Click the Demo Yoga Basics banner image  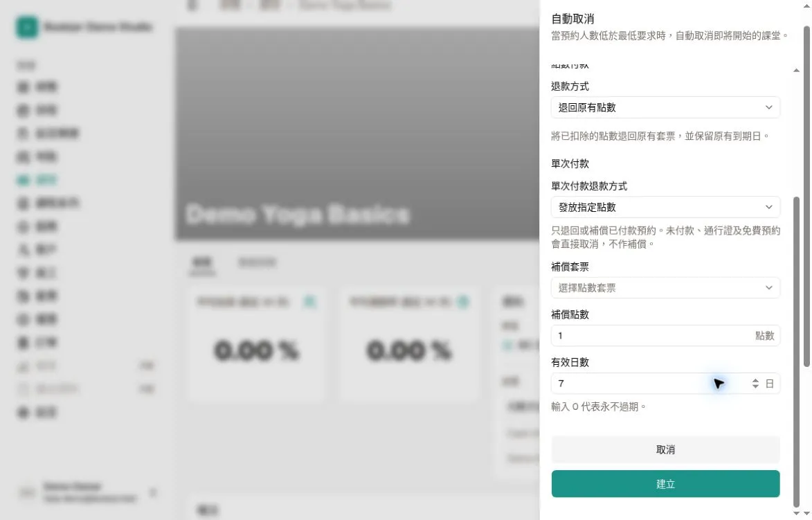pyautogui.click(x=357, y=134)
